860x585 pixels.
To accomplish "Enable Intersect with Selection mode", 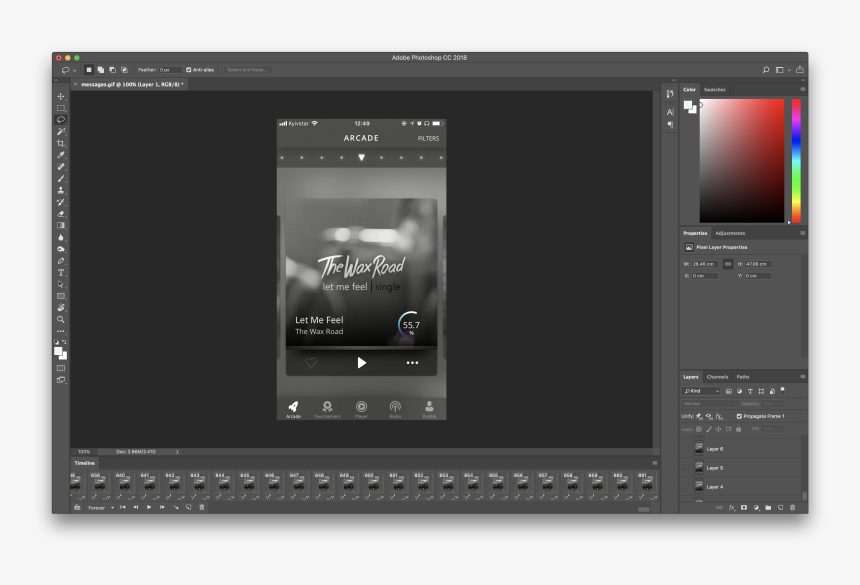I will click(x=125, y=70).
